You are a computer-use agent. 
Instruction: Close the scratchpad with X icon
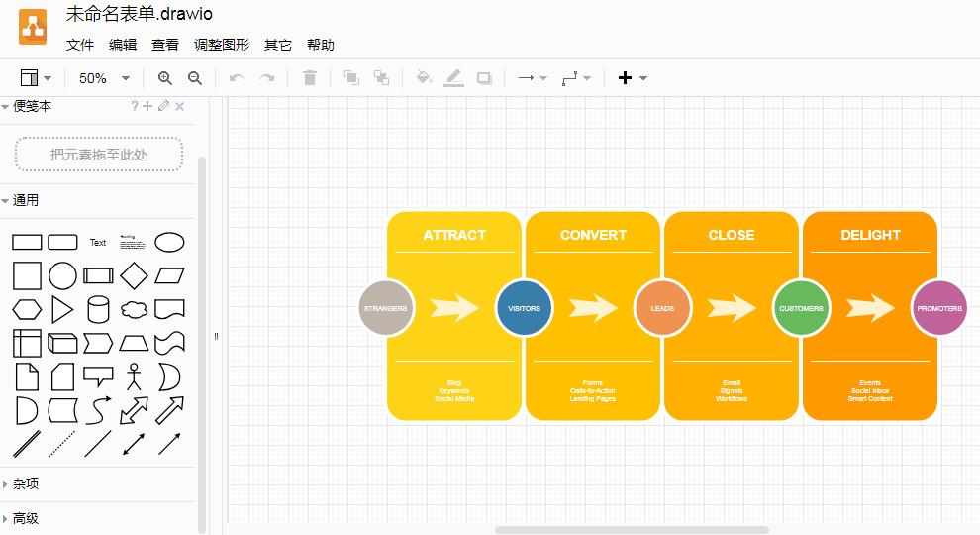[179, 106]
